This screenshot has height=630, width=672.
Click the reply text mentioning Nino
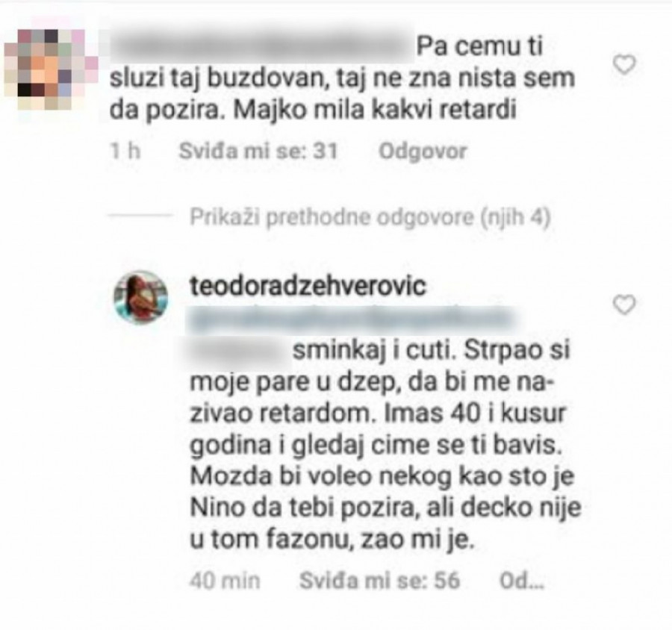[385, 508]
